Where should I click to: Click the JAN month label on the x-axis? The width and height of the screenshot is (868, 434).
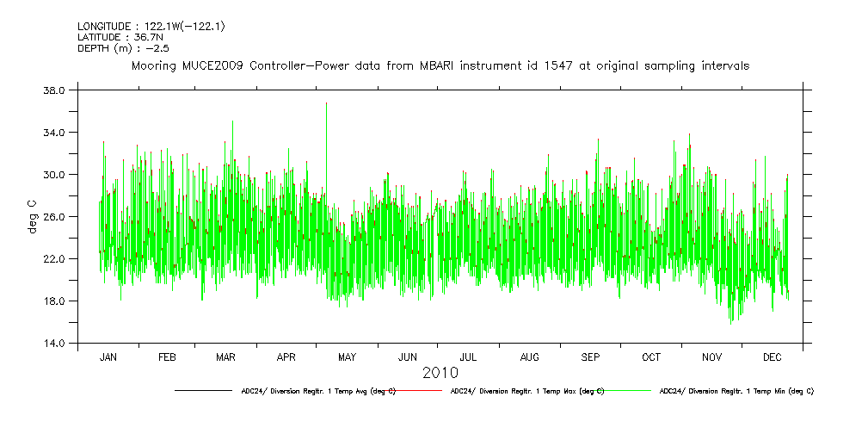point(108,356)
